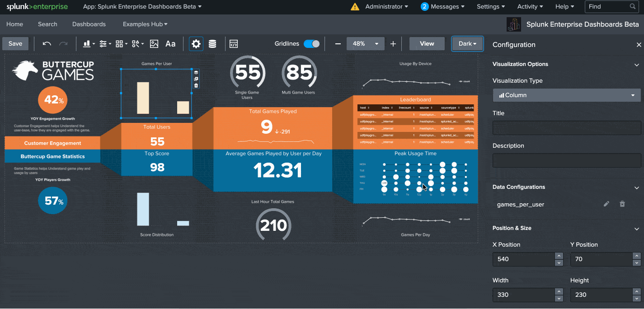Go to the Dashboards tab
The height and width of the screenshot is (309, 644).
tap(89, 24)
